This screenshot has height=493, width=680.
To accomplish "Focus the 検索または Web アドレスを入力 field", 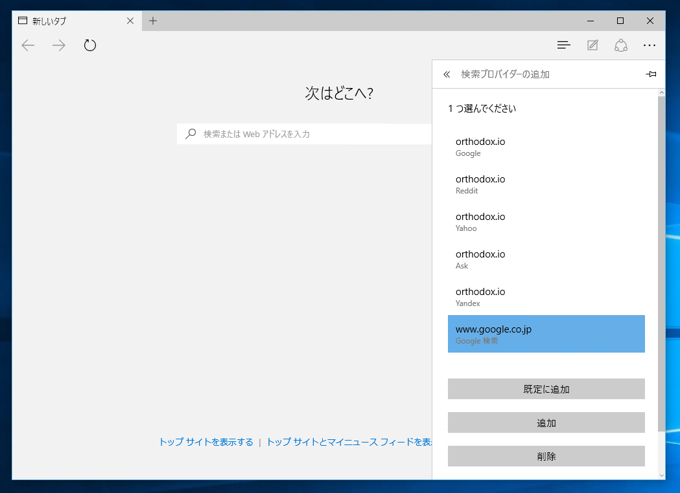I will (304, 134).
